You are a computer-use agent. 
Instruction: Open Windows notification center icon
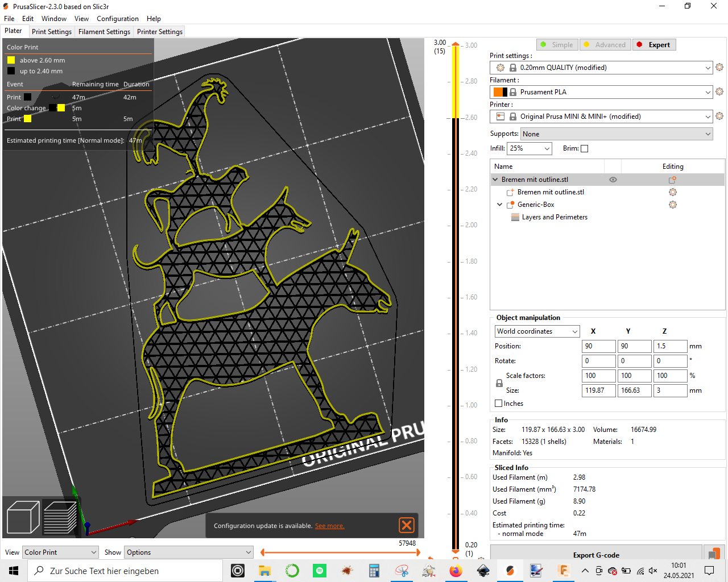(x=709, y=571)
